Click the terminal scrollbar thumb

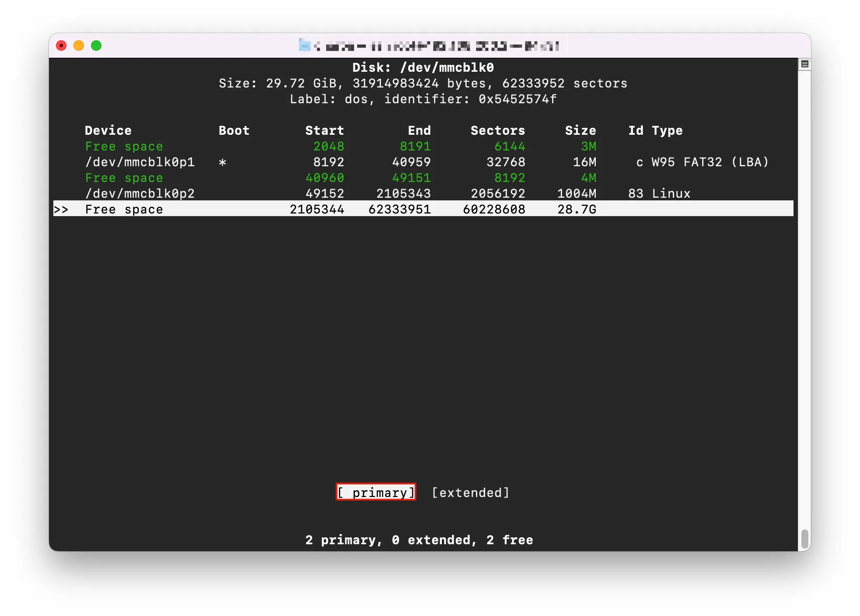[804, 539]
